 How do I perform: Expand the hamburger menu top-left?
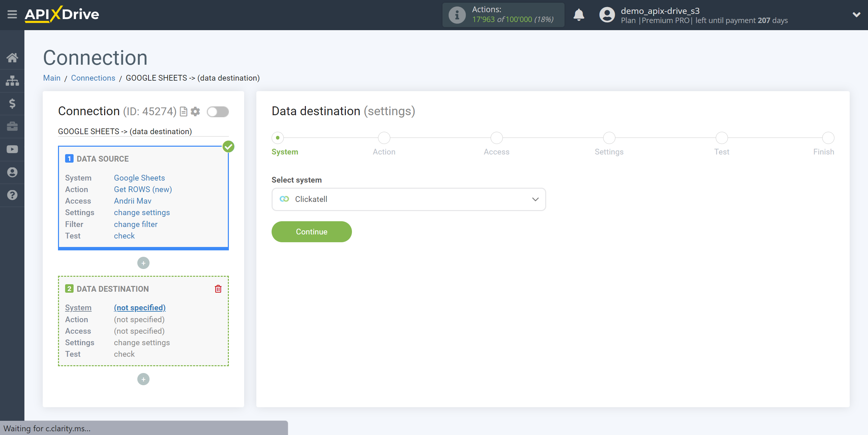[12, 15]
